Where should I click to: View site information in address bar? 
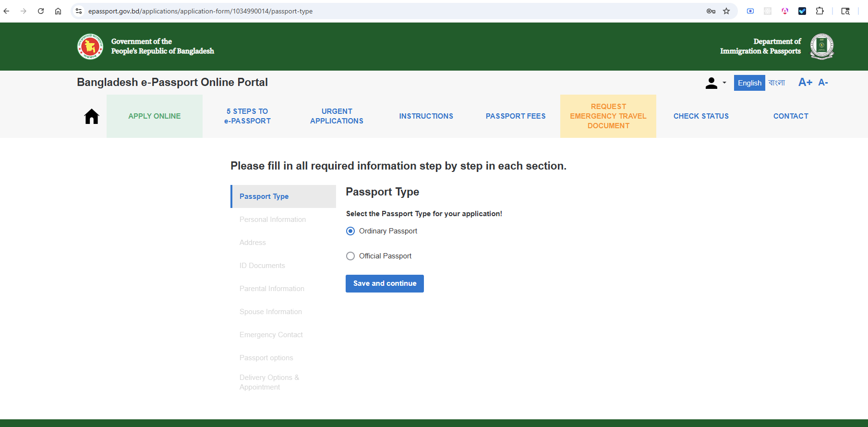79,11
